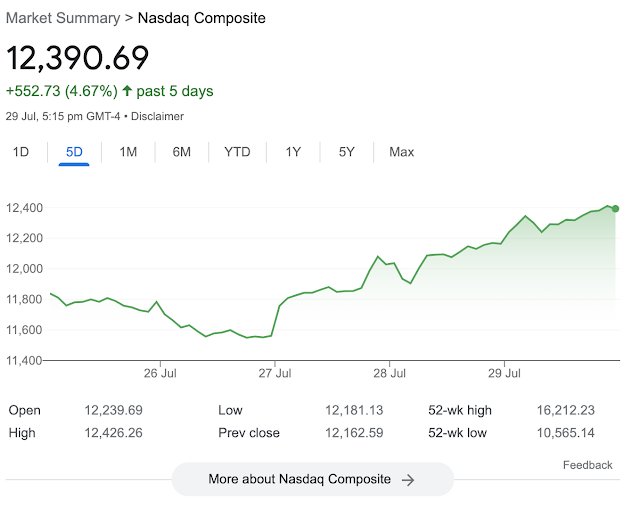640x508 pixels.
Task: Open the 5Y time range
Action: 346,152
